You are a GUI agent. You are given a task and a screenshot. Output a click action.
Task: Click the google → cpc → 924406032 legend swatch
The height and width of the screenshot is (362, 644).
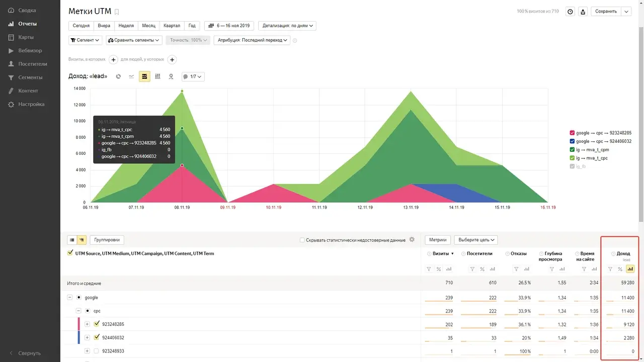[572, 141]
